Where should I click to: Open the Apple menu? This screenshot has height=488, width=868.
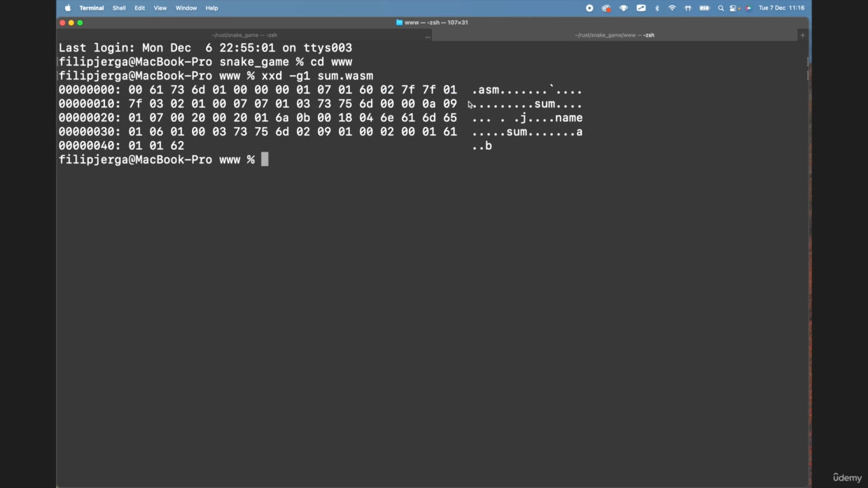coord(68,8)
